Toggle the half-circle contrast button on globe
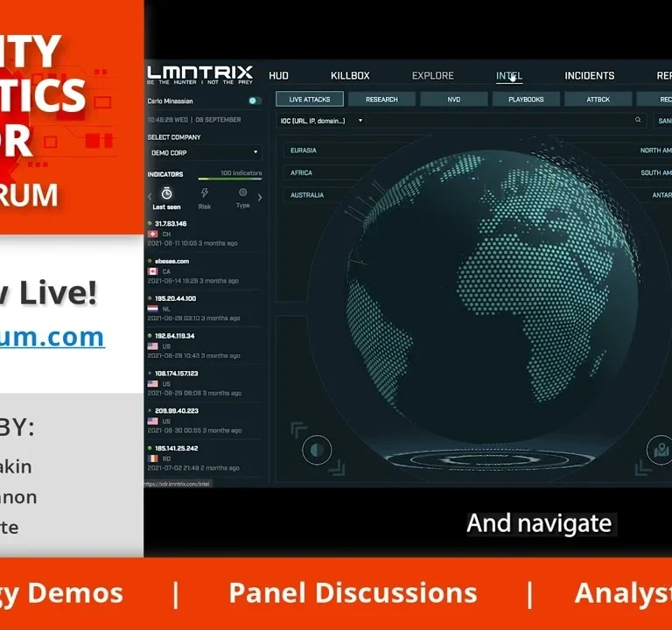This screenshot has width=672, height=630. (317, 450)
